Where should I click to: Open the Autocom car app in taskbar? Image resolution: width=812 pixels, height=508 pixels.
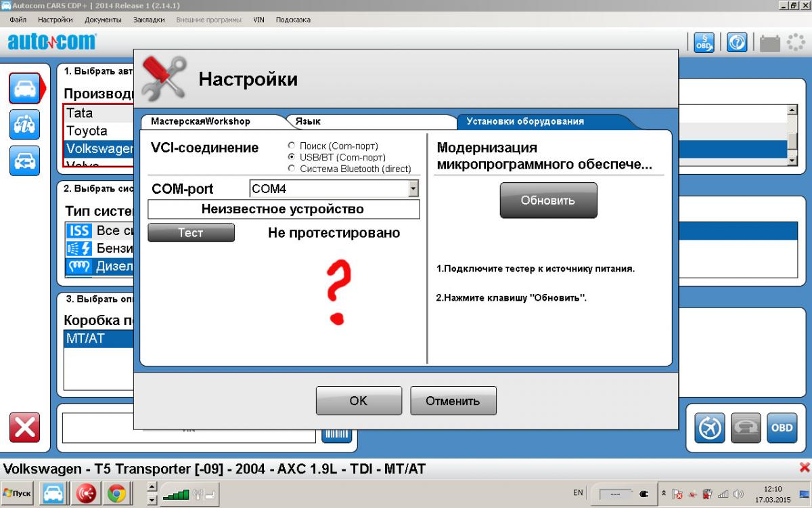click(54, 494)
